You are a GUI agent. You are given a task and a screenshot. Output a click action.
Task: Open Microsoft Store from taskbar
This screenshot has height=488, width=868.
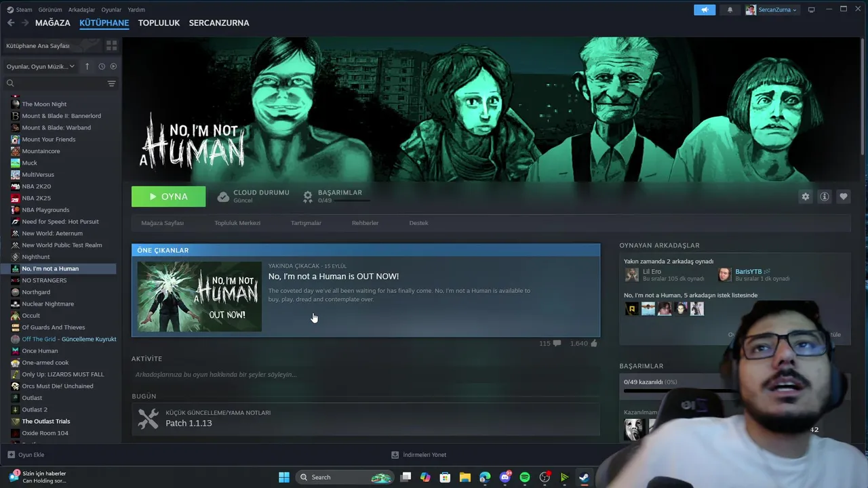(446, 477)
